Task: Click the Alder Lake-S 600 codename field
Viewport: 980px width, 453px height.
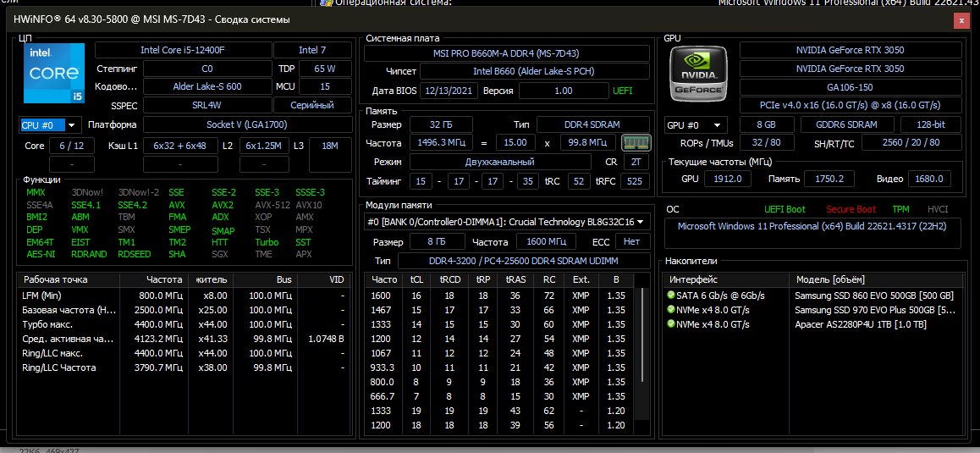Action: [207, 87]
